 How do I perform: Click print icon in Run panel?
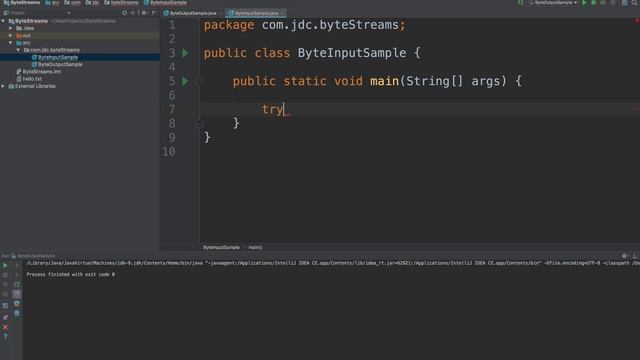[x=17, y=304]
